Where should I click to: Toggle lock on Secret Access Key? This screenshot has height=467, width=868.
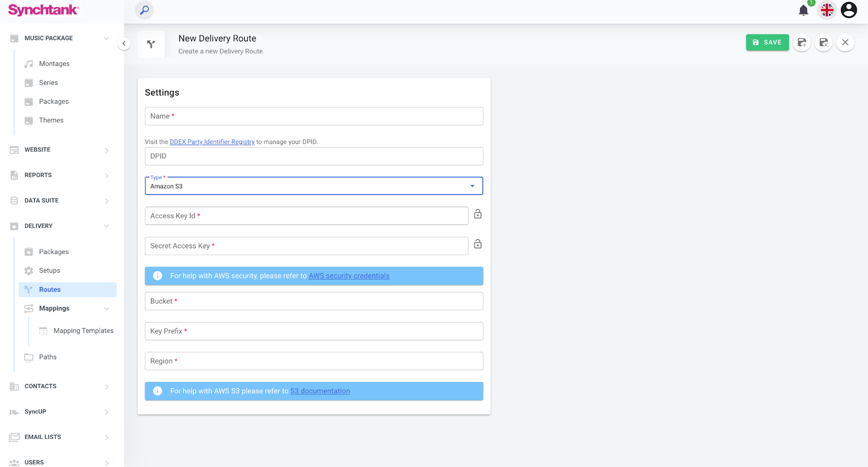point(478,244)
